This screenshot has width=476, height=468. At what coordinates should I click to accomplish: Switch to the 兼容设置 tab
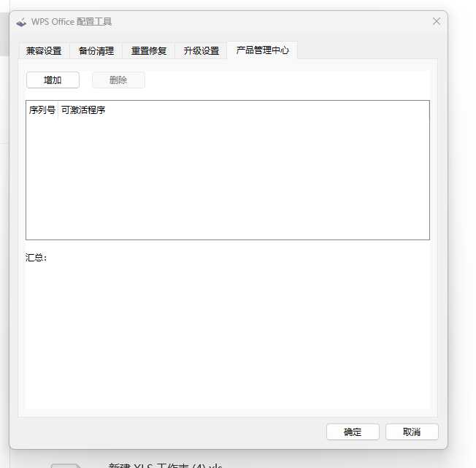[44, 50]
